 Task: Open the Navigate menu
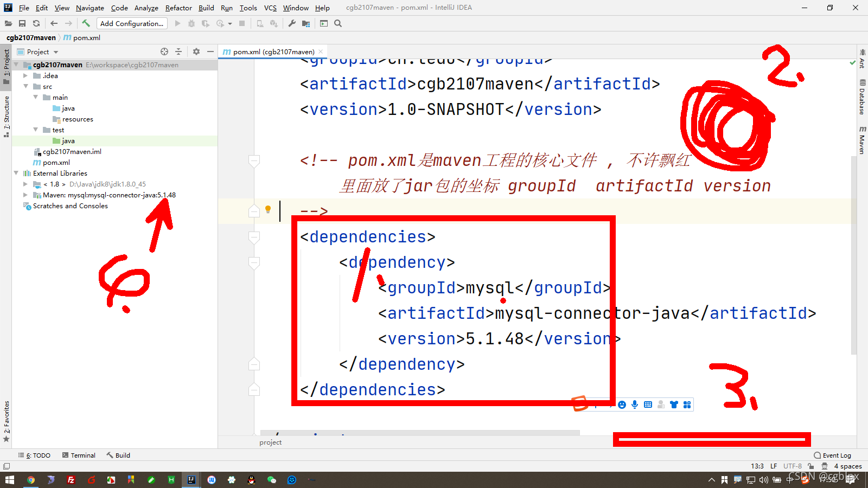click(90, 8)
